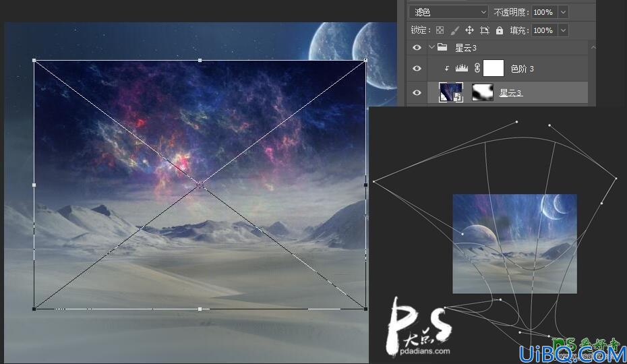This screenshot has height=364, width=627.
Task: Hide the selected 星云3 smart object layer
Action: (417, 92)
